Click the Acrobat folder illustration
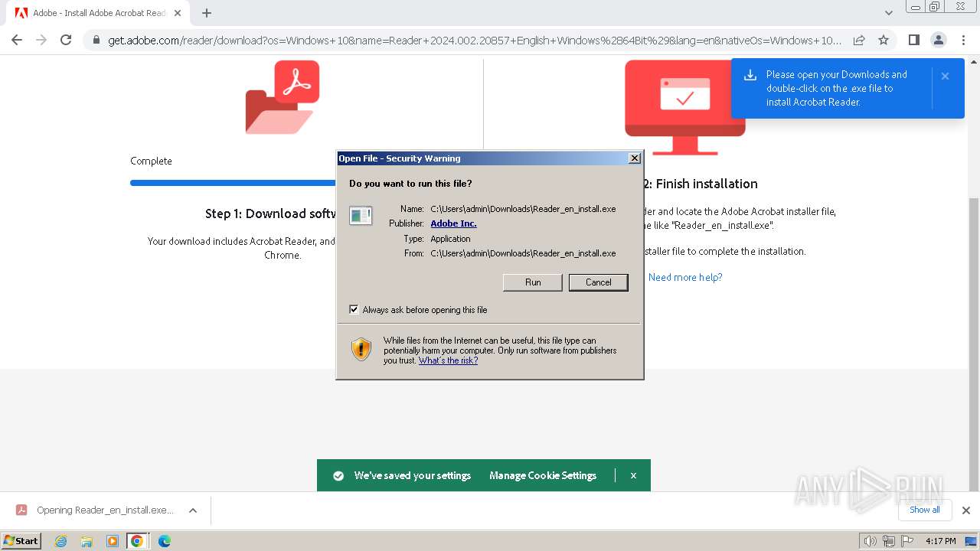Screen dimensions: 980x551 282,97
